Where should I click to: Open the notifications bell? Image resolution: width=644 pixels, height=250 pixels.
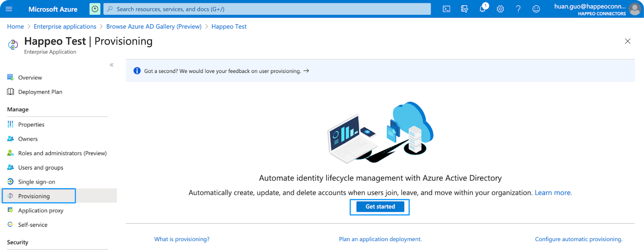pyautogui.click(x=483, y=9)
